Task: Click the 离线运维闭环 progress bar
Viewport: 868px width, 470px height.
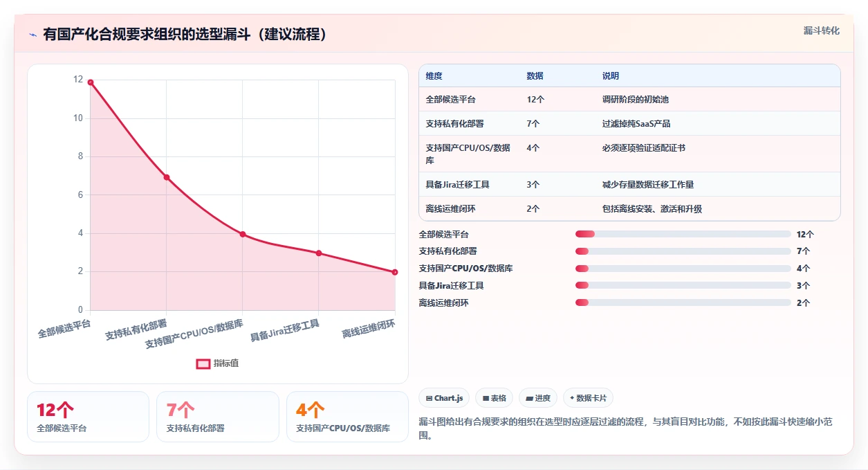Action: pos(683,302)
